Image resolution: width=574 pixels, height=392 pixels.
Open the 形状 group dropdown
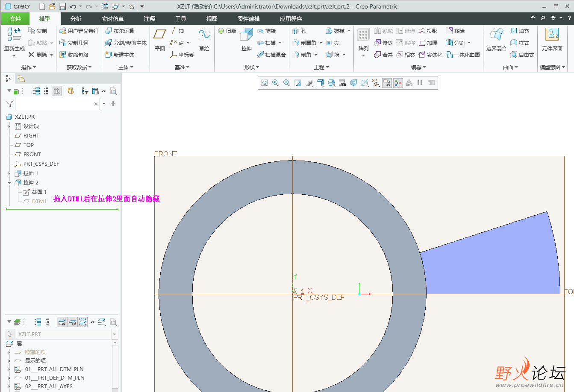(252, 67)
